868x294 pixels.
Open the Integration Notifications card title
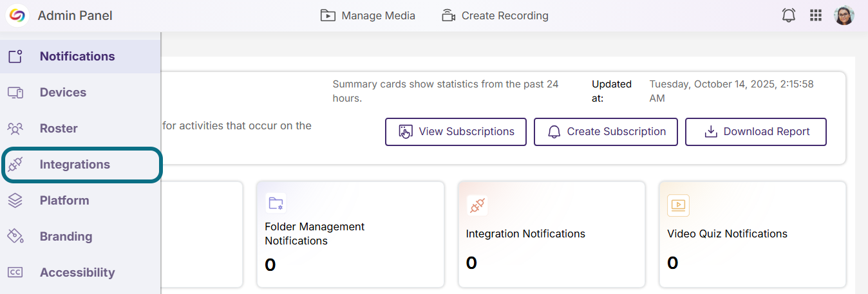[x=525, y=234]
